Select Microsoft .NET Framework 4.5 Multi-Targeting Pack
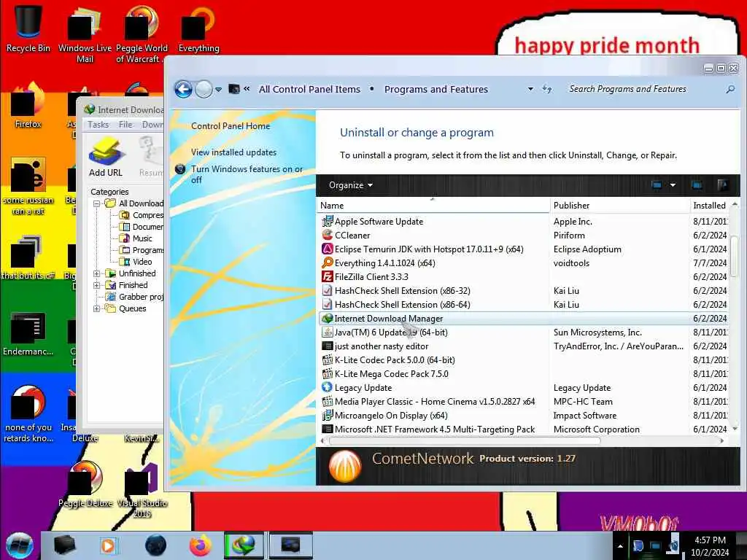The image size is (747, 560). click(x=523, y=429)
